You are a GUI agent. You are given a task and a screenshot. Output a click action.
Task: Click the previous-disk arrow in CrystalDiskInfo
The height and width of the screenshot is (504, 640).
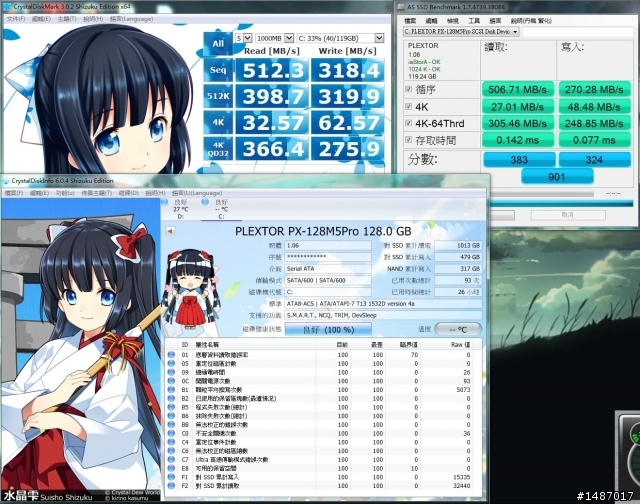point(170,231)
